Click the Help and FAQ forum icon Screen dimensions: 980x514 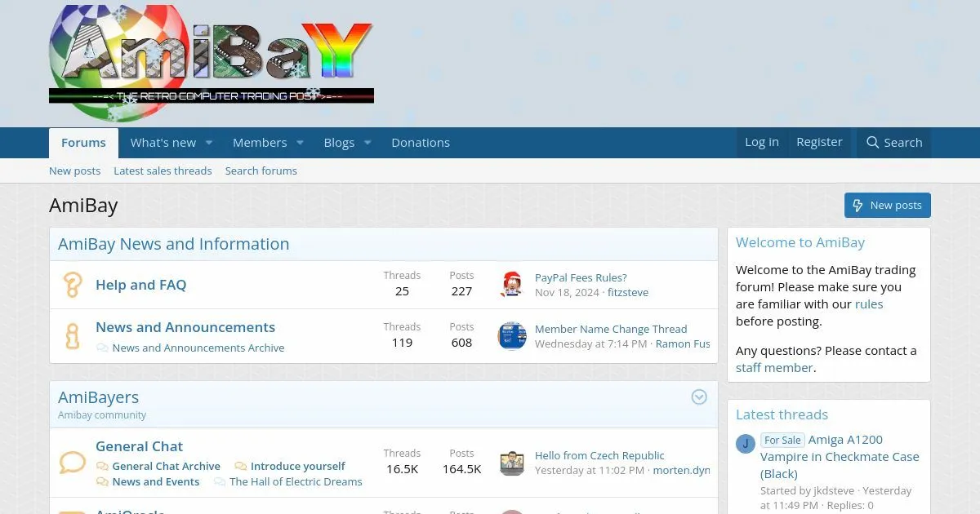(x=73, y=285)
